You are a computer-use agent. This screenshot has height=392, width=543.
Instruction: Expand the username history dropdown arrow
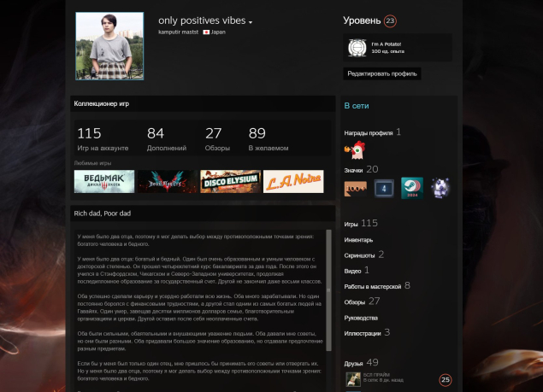pos(251,22)
